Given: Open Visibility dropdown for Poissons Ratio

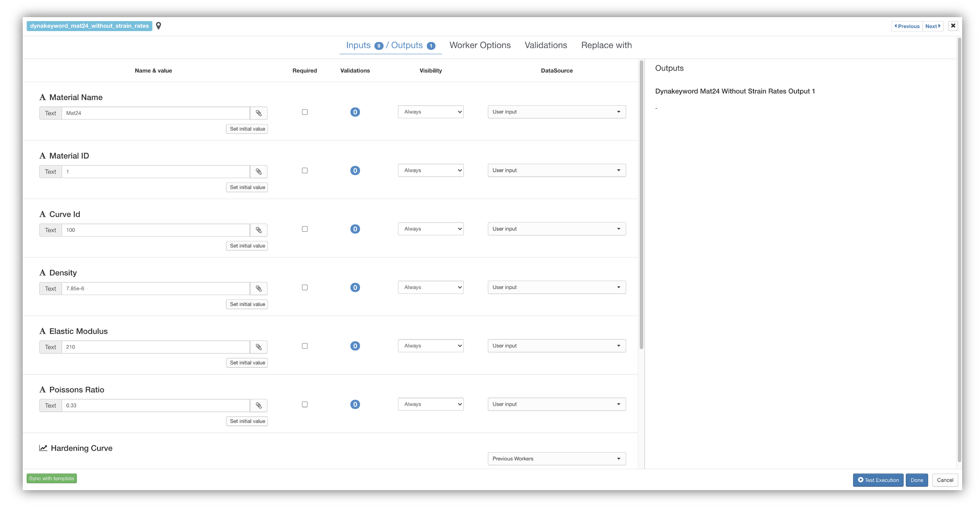Looking at the screenshot, I should coord(431,404).
